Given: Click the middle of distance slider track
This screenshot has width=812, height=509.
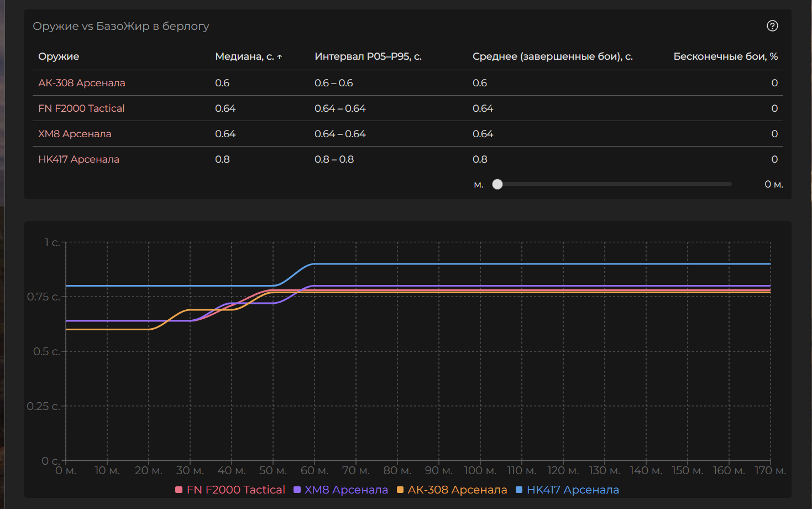Looking at the screenshot, I should pyautogui.click(x=614, y=184).
